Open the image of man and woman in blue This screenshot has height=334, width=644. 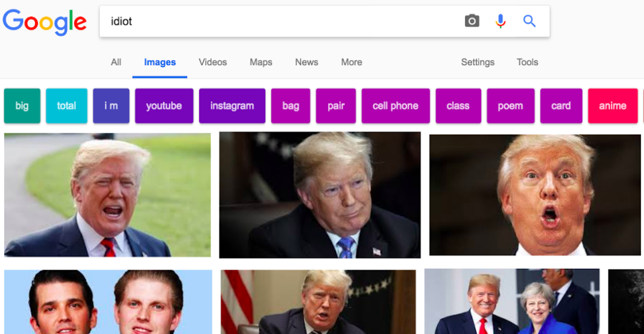click(512, 301)
